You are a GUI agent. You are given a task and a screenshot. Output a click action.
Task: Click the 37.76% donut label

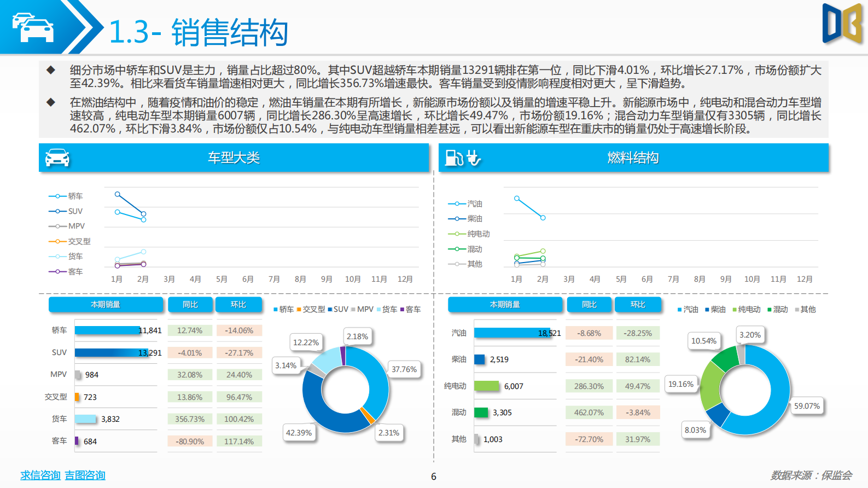[404, 369]
